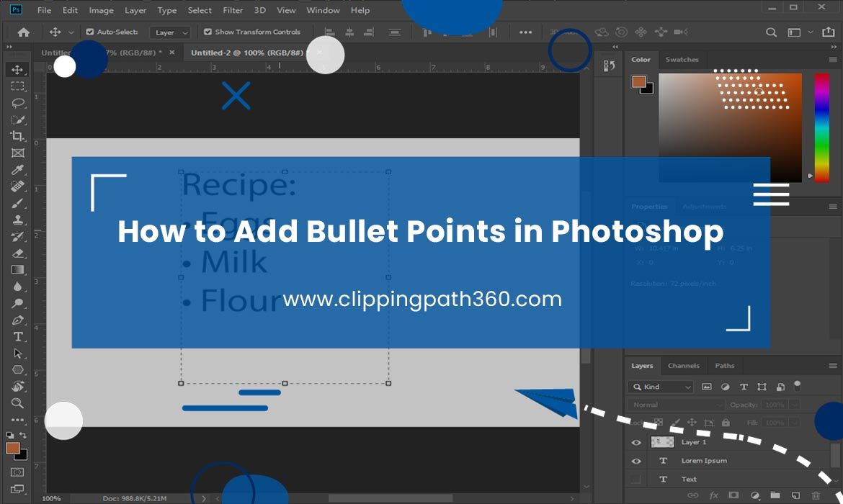The image size is (843, 504).
Task: Click the Search magnifier in options bar
Action: click(771, 32)
